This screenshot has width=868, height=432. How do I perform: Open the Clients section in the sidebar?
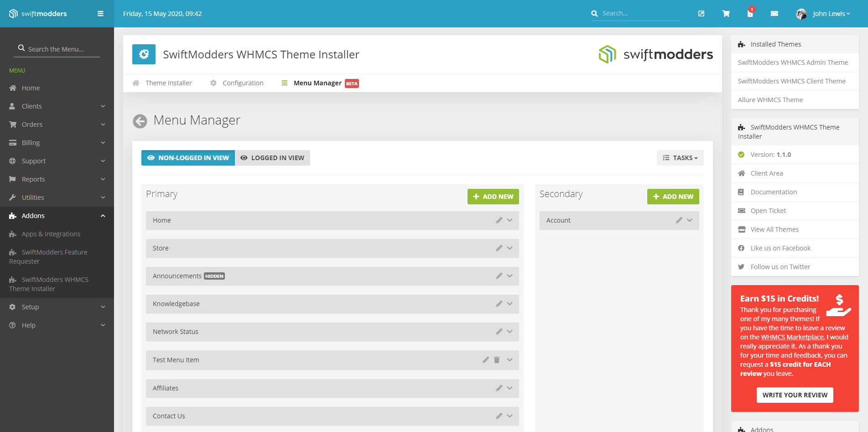pyautogui.click(x=31, y=106)
